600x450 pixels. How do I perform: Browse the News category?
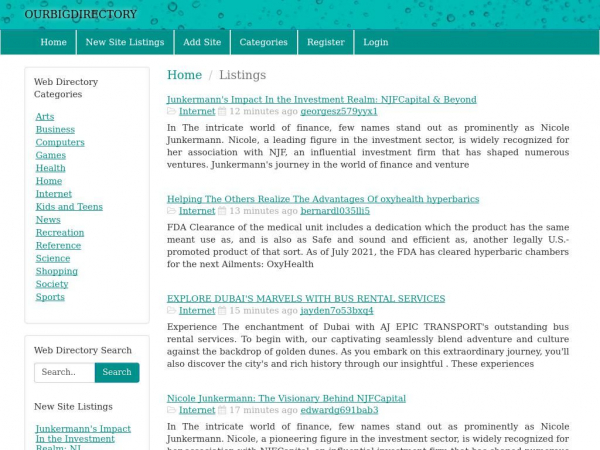pyautogui.click(x=48, y=220)
